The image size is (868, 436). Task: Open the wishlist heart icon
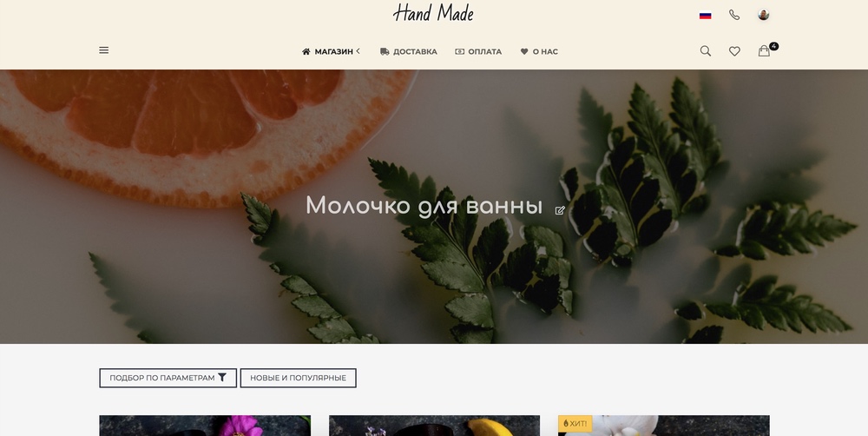(x=734, y=51)
